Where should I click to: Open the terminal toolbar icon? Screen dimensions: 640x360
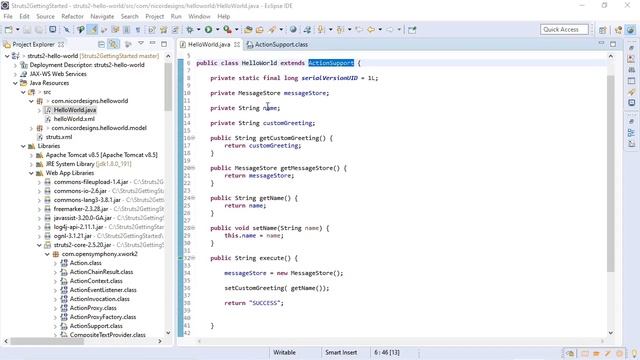point(53,29)
